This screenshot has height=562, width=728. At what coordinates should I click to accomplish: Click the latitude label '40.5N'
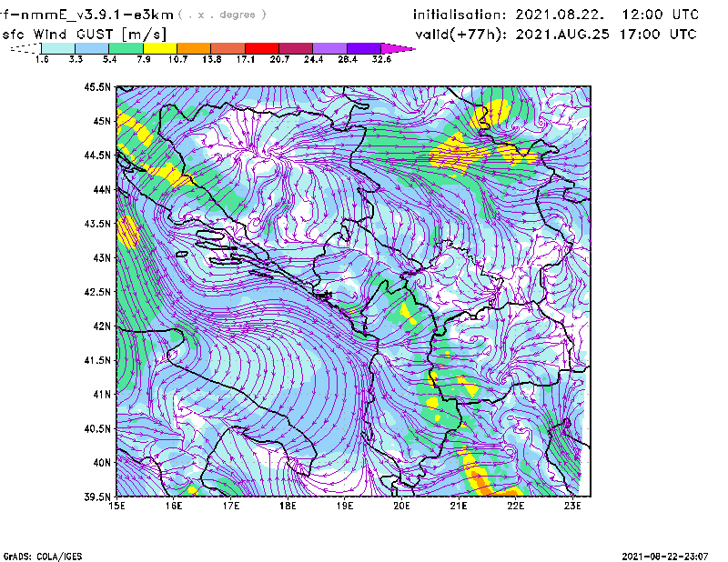click(x=97, y=428)
